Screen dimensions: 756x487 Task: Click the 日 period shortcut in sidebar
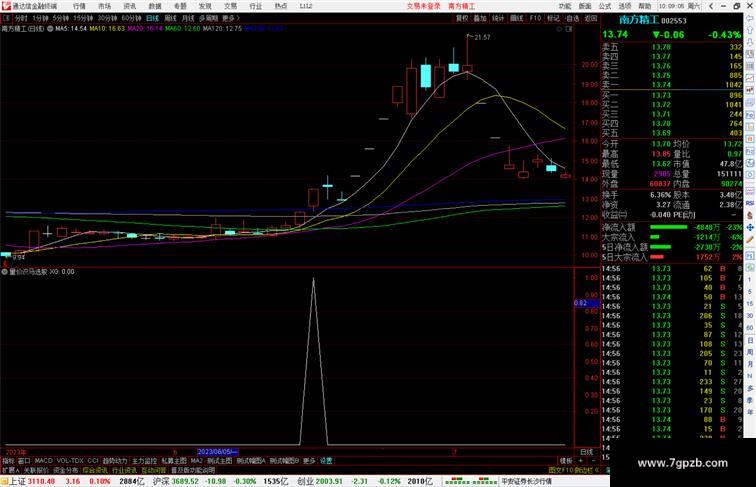[x=750, y=340]
